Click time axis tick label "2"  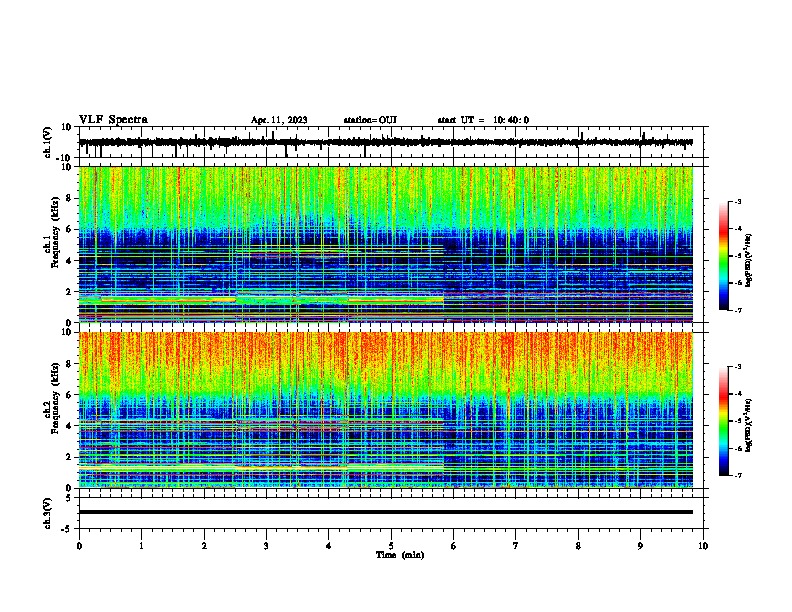click(204, 546)
